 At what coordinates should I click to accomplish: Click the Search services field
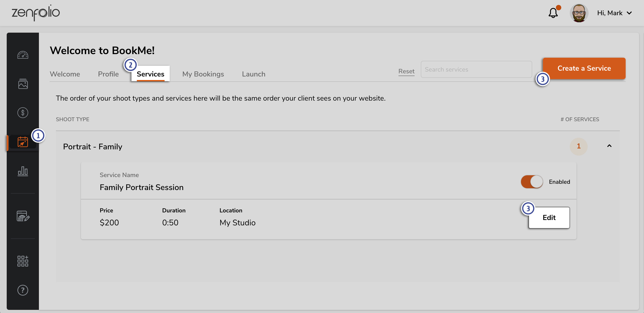coord(476,69)
